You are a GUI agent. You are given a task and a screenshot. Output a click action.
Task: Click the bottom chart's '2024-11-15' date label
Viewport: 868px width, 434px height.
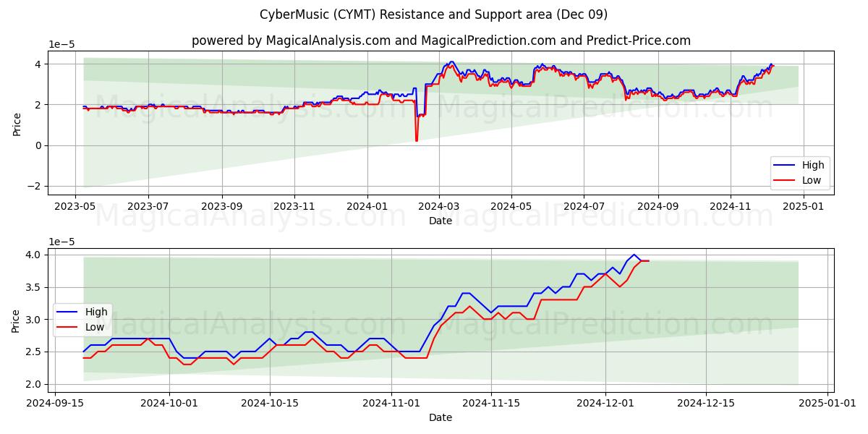[491, 404]
